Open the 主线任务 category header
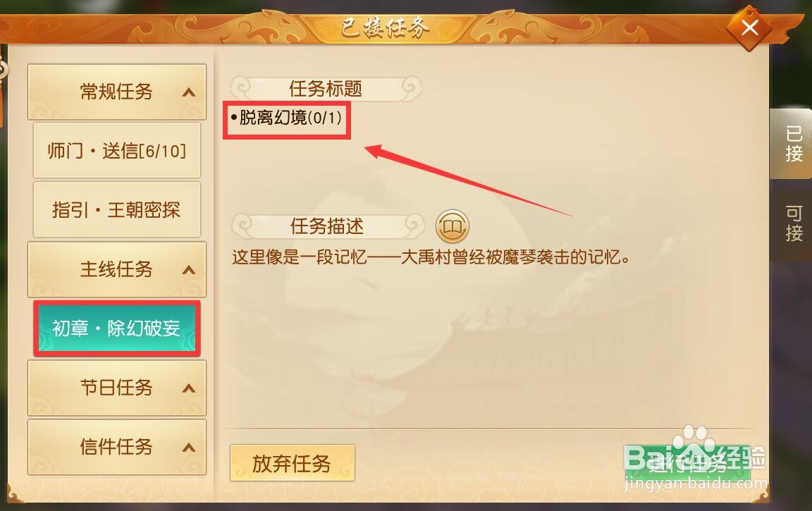812x511 pixels. (x=117, y=270)
